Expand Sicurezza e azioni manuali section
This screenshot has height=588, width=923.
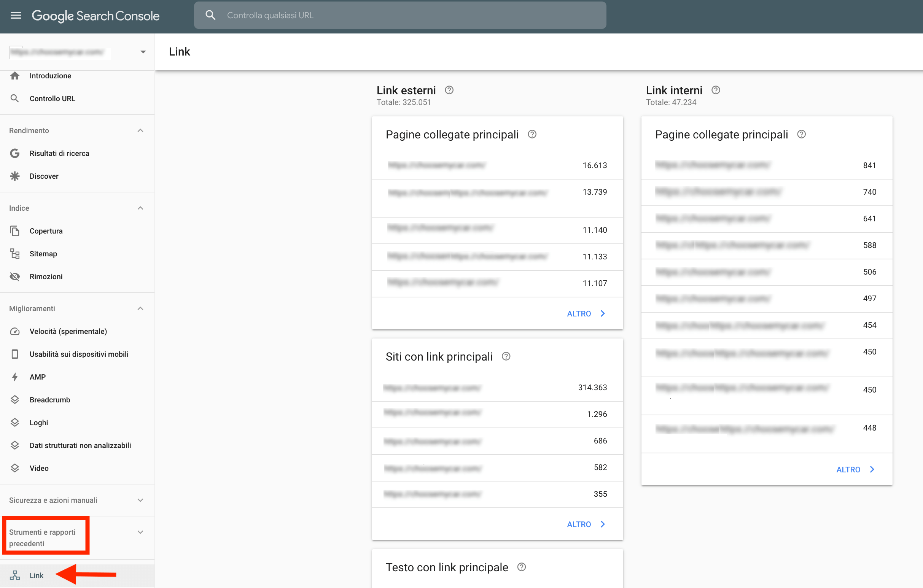[x=140, y=500]
